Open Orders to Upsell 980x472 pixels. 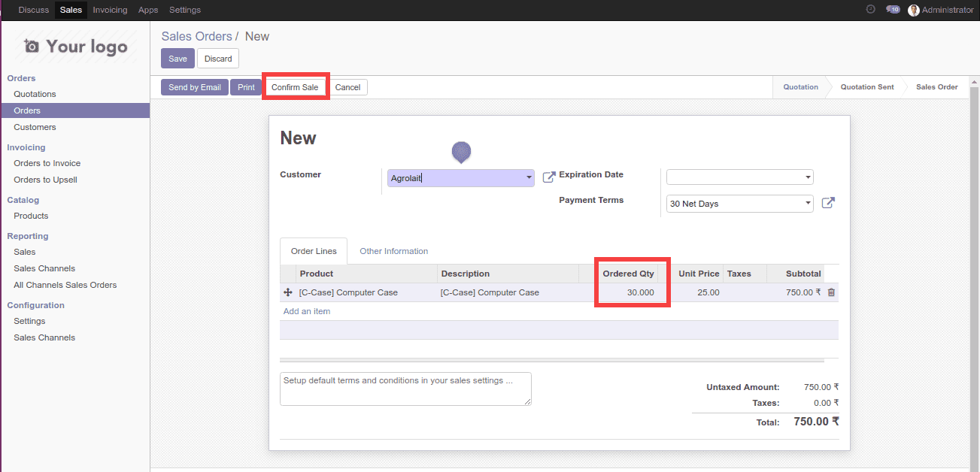point(45,180)
